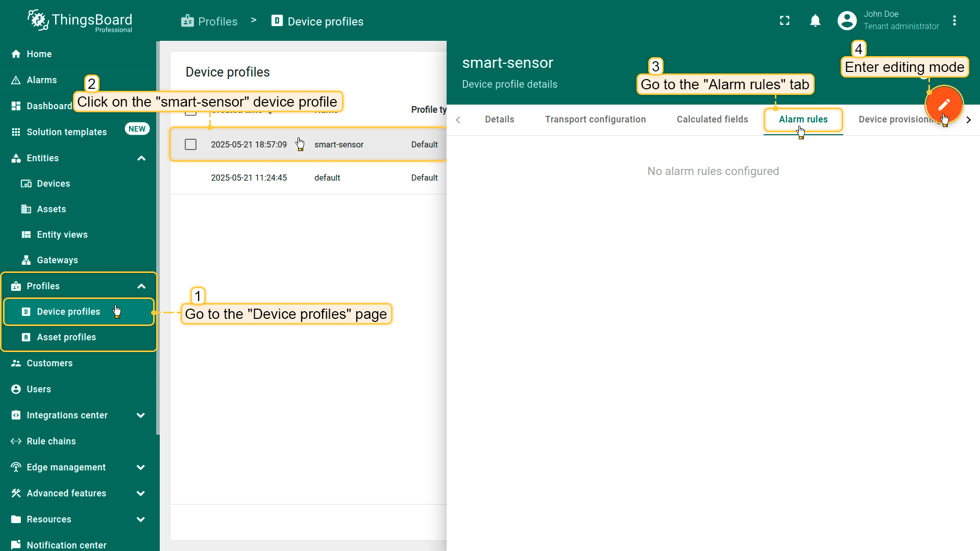Open Rule chains from sidebar
The width and height of the screenshot is (980, 551).
[x=51, y=441]
